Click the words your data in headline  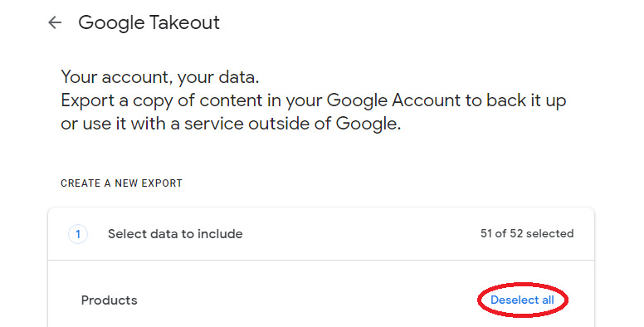(218, 78)
